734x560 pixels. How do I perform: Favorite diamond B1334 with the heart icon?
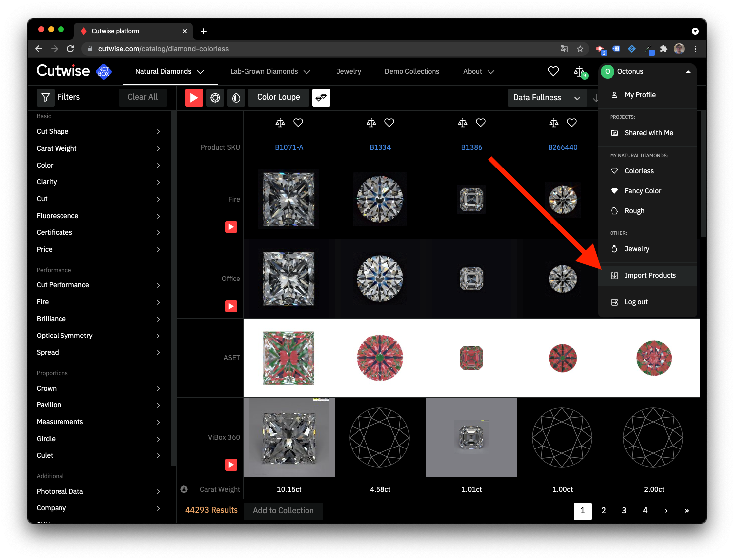389,123
